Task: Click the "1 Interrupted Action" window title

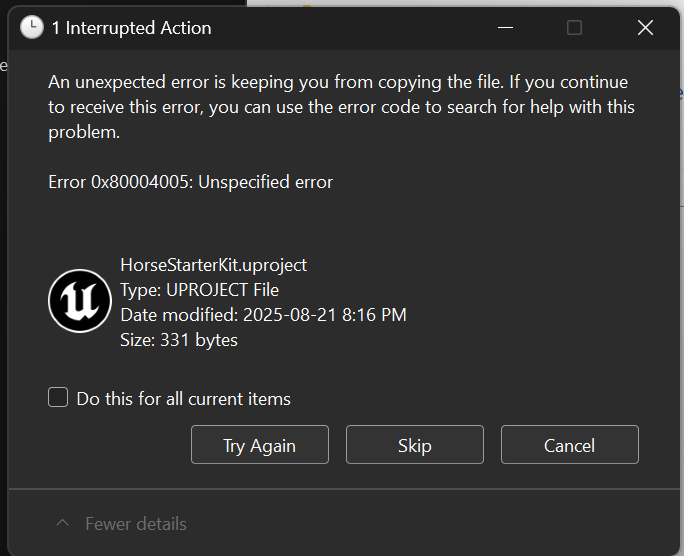Action: [131, 28]
